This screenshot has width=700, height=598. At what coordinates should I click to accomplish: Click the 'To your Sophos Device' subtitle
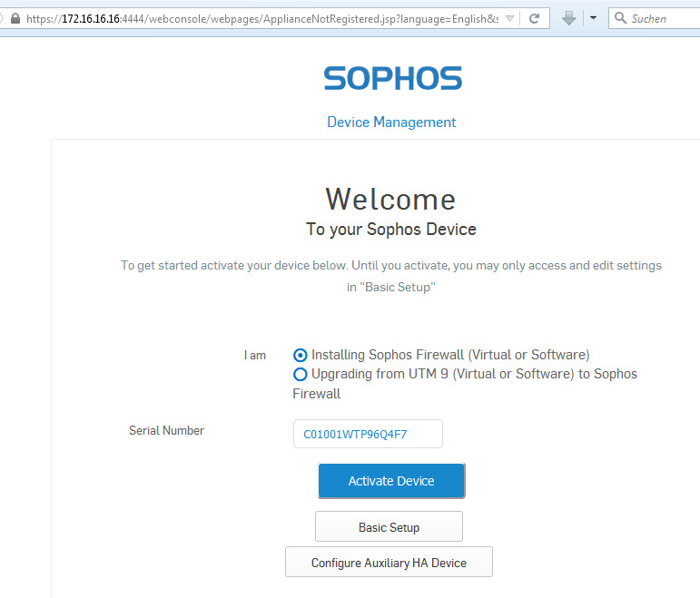tap(391, 229)
